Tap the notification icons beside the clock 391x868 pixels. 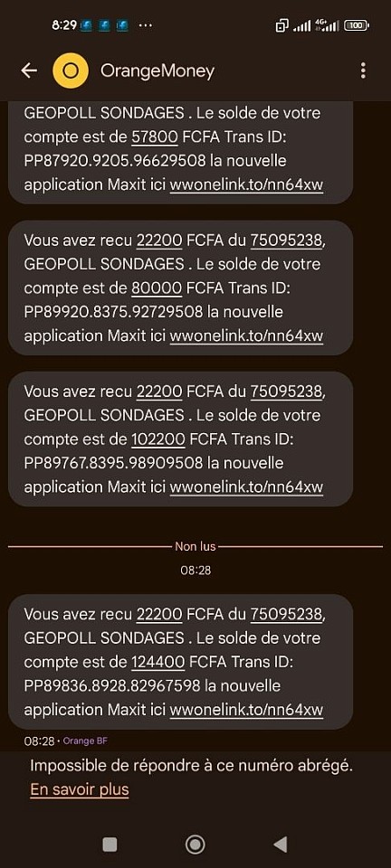pos(105,25)
